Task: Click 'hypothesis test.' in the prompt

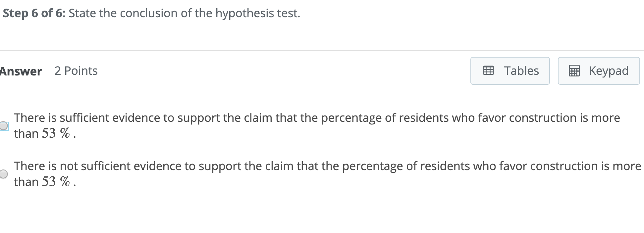Action: (x=258, y=13)
